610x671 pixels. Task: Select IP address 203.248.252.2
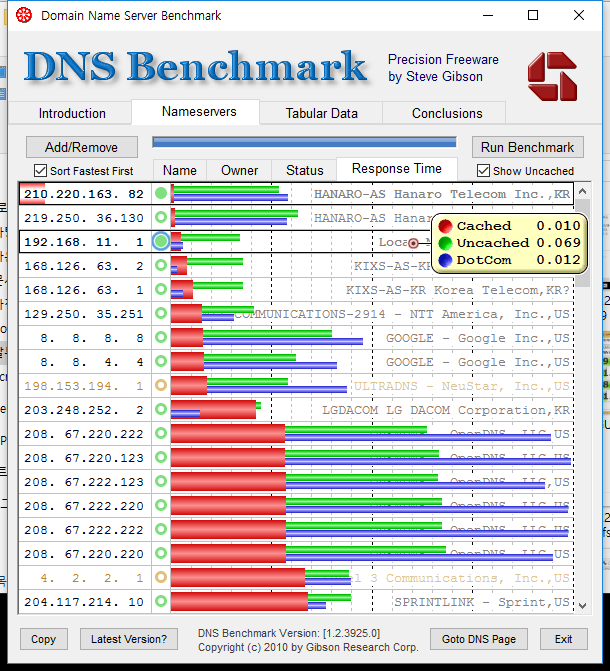tap(84, 410)
